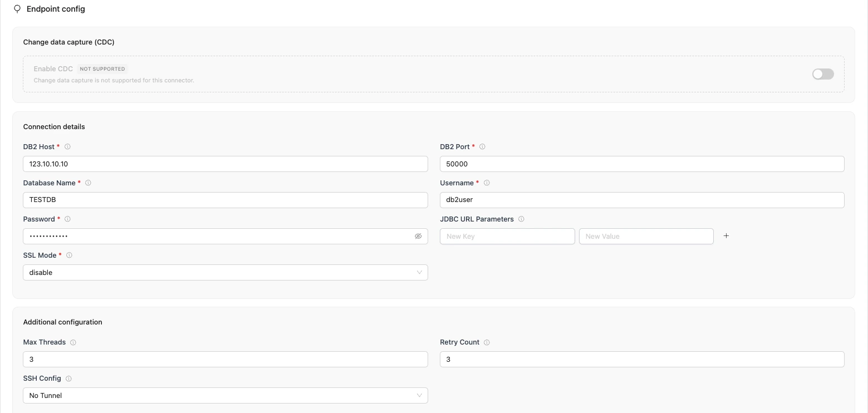The image size is (868, 413).
Task: Click the info icon beside DB2 Host
Action: pos(68,147)
